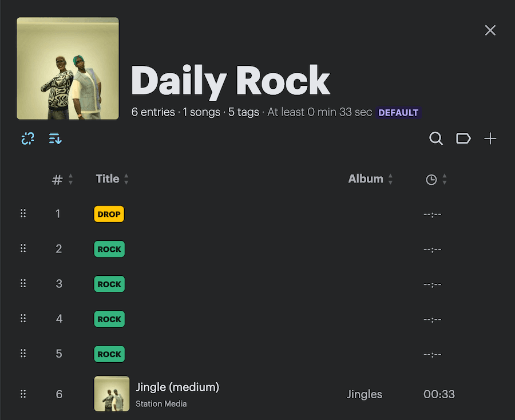Viewport: 515px width, 420px height.
Task: Open the search icon to find songs
Action: click(x=436, y=138)
